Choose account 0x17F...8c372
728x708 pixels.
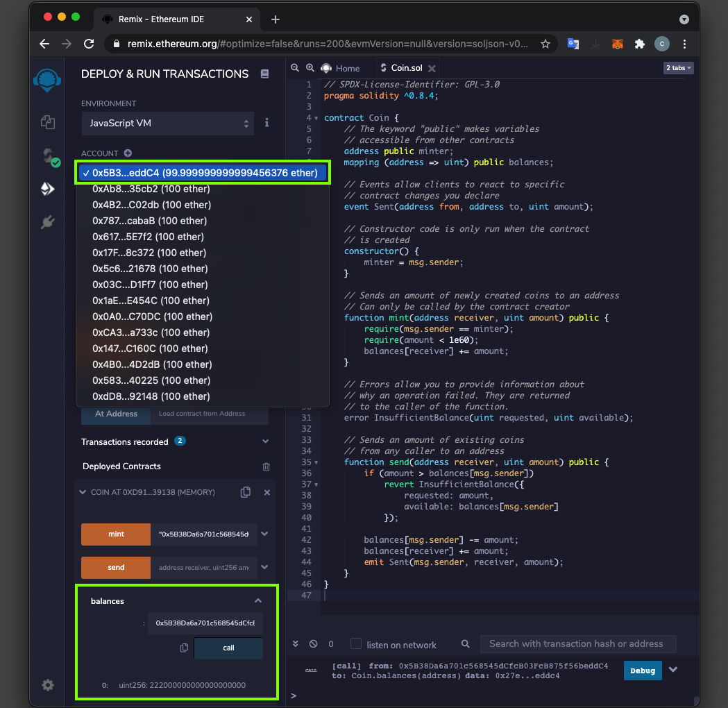pyautogui.click(x=203, y=253)
